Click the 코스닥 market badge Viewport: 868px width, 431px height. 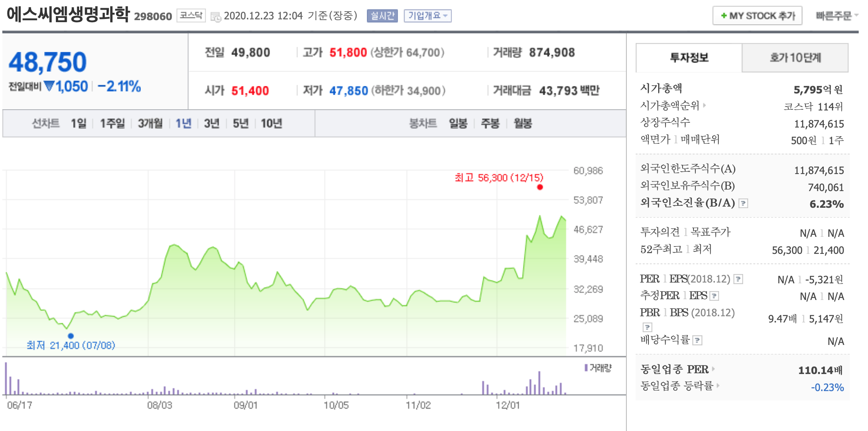(191, 16)
